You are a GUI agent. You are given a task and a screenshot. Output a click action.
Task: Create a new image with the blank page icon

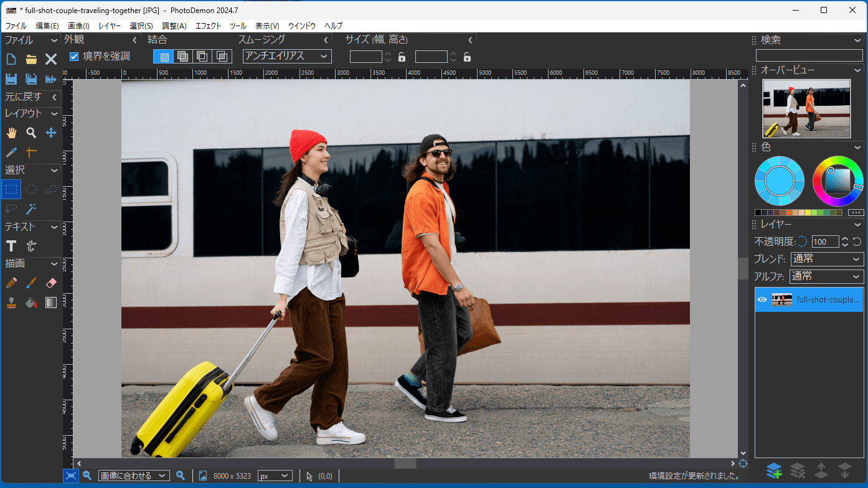click(11, 60)
